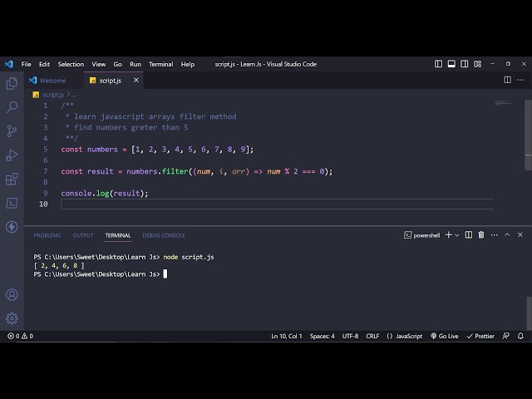Viewport: 532px width, 399px height.
Task: Kill the terminal with trash icon
Action: [x=481, y=234]
